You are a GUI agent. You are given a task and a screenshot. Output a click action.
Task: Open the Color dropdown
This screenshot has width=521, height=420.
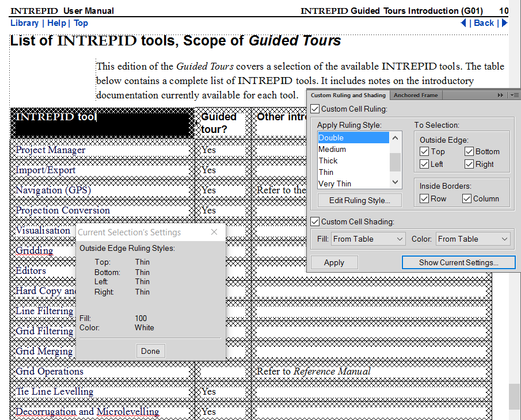pos(473,239)
